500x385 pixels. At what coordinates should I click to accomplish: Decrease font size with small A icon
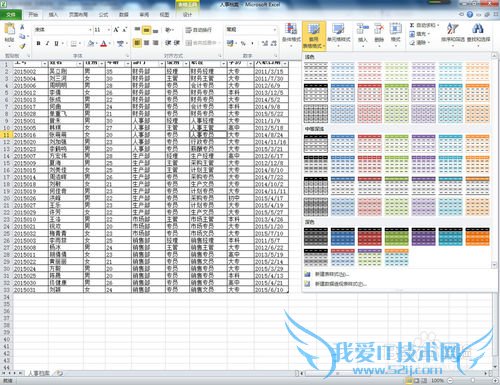point(124,30)
